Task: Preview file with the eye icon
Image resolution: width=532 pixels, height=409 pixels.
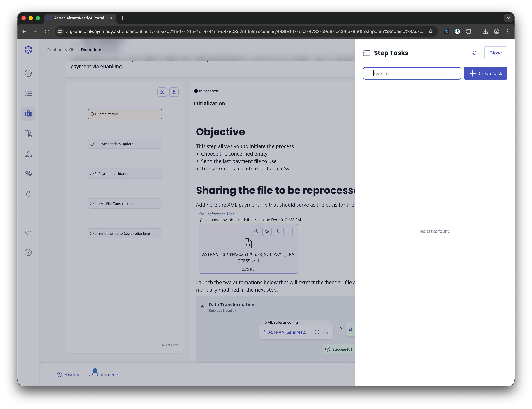Action: coord(267,231)
